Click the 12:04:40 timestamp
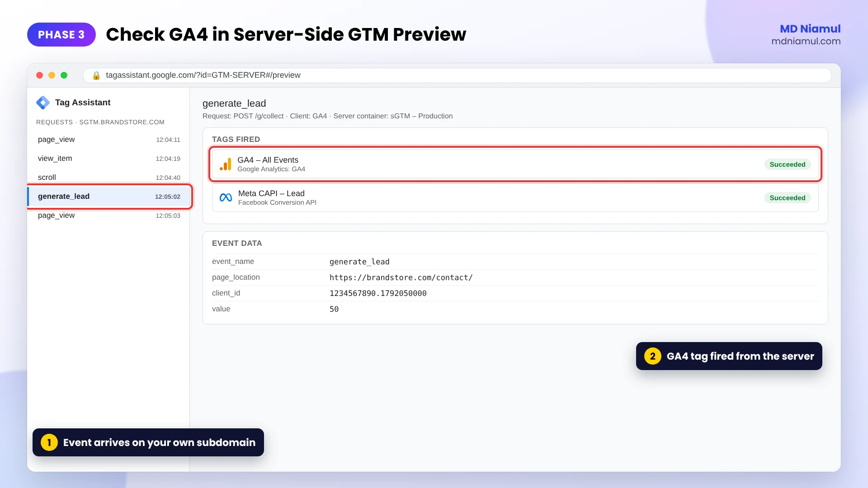Screen dimensions: 868x488 (x=168, y=178)
